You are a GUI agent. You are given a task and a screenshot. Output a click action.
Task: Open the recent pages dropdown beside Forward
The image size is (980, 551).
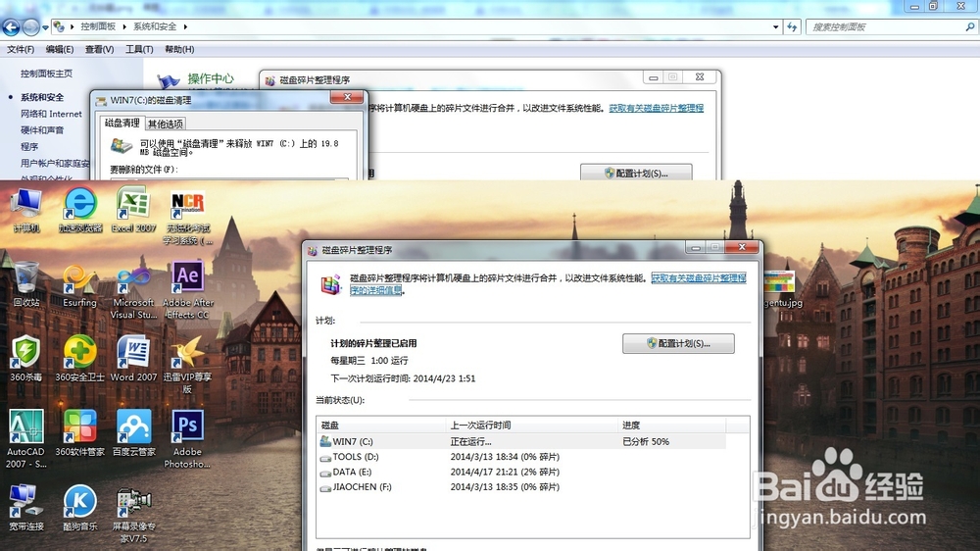pos(45,27)
